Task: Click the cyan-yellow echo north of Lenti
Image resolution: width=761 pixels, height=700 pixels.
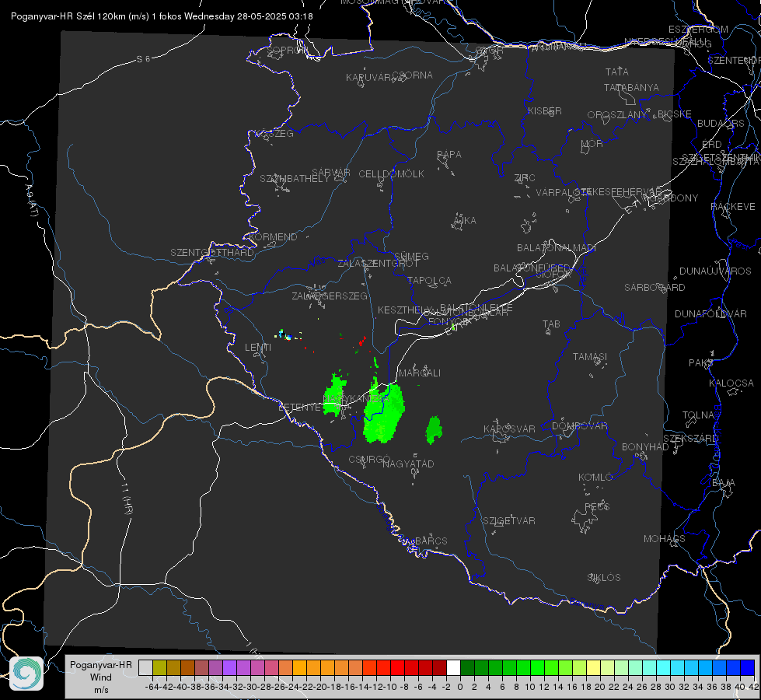Action: (x=286, y=335)
